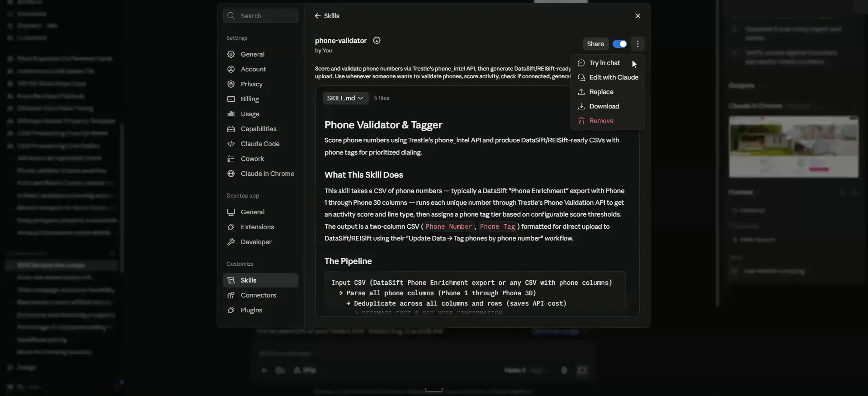The image size is (868, 396).
Task: Open General under Settings
Action: coord(260,54)
